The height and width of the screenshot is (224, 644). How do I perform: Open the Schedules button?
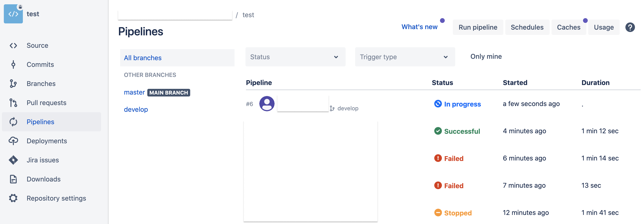(527, 27)
